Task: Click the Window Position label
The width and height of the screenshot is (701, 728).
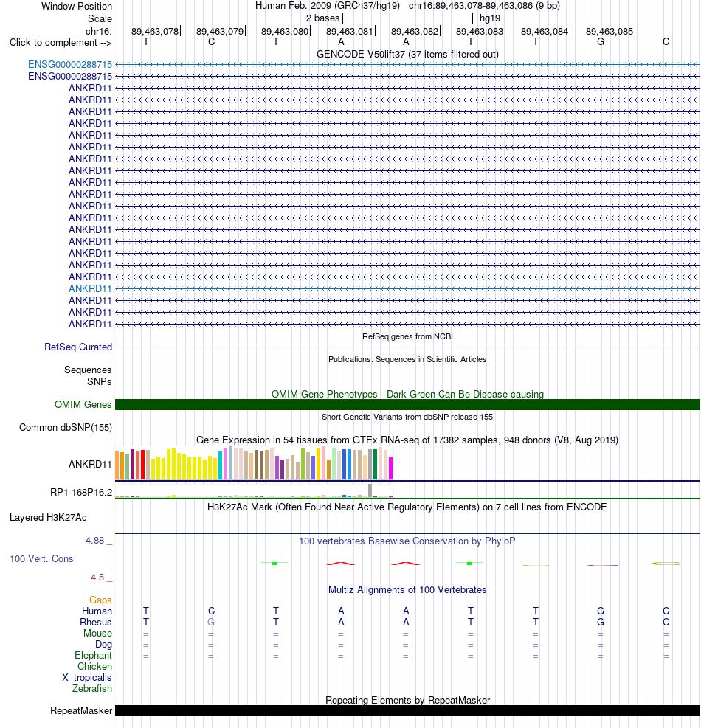Action: (77, 7)
